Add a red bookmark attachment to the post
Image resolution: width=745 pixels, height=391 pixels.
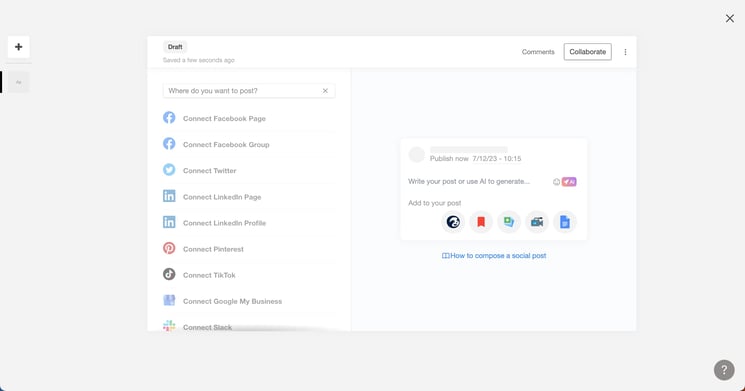pos(481,222)
